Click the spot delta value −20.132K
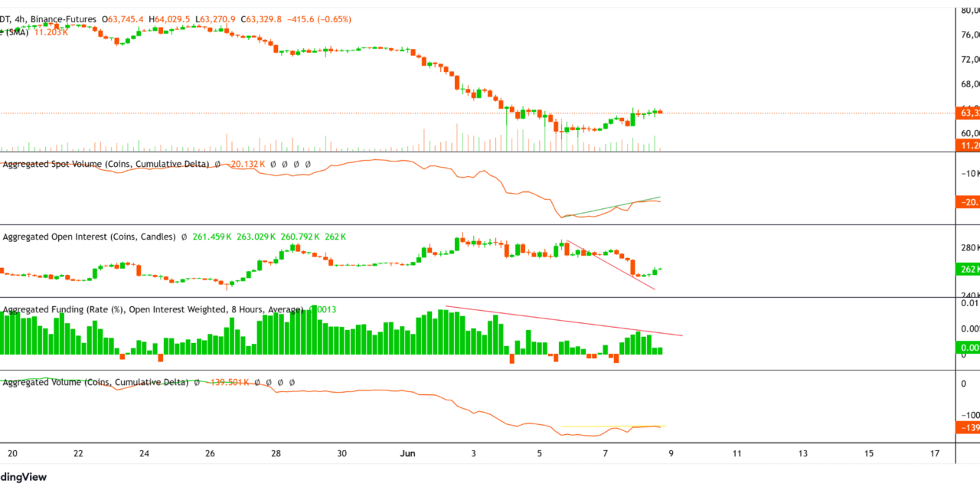 247,164
